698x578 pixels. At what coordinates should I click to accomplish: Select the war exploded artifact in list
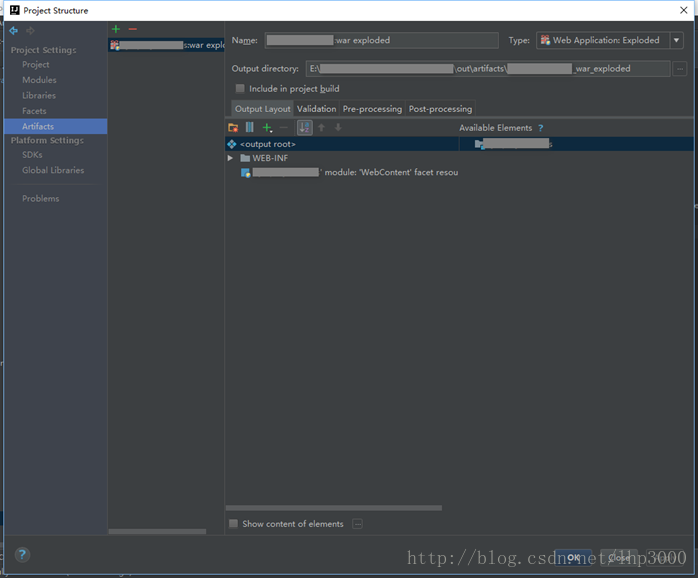pyautogui.click(x=166, y=45)
